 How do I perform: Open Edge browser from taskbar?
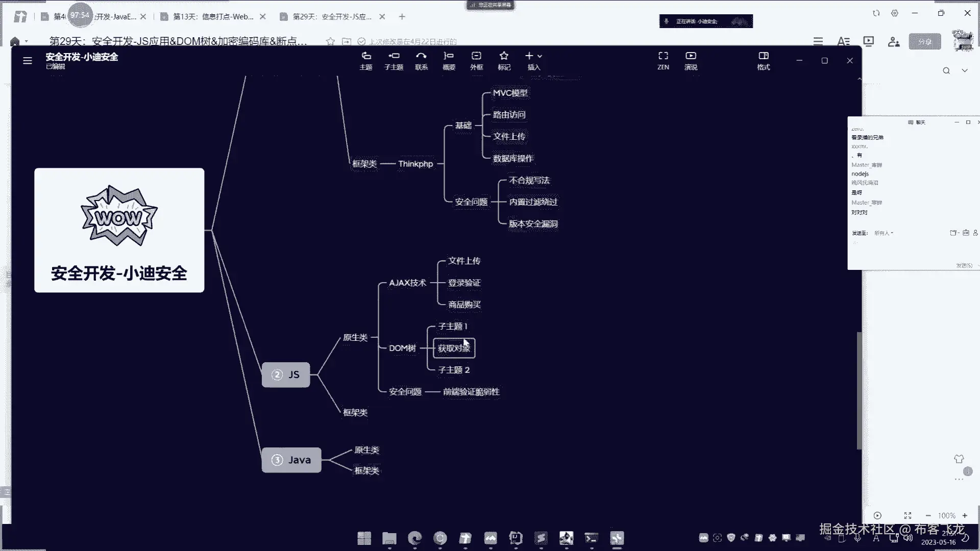tap(415, 538)
